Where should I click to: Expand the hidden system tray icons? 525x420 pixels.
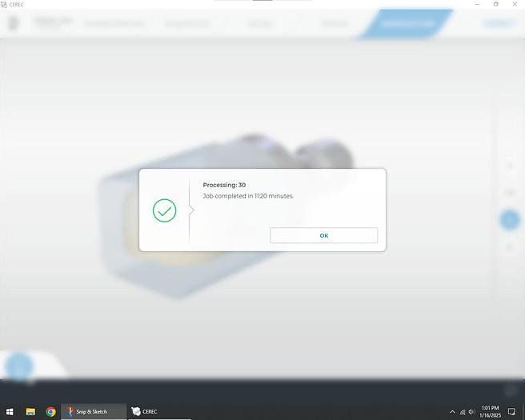coord(452,411)
